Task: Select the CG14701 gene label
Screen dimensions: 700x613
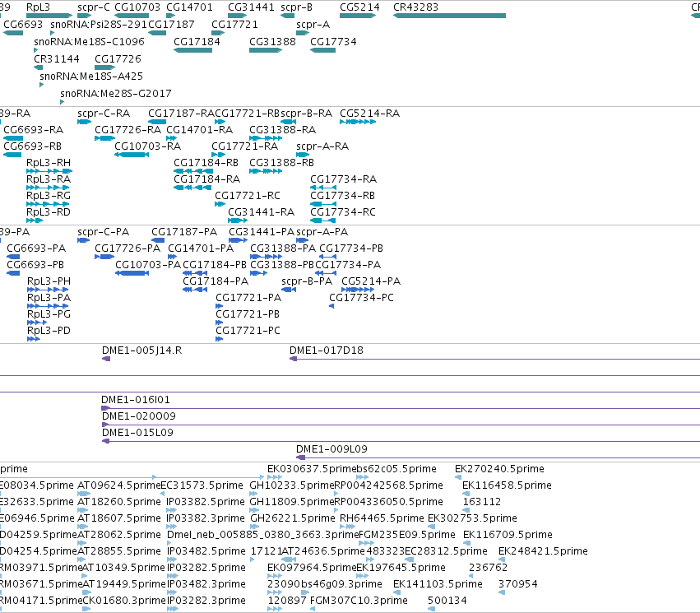Action: click(x=189, y=7)
